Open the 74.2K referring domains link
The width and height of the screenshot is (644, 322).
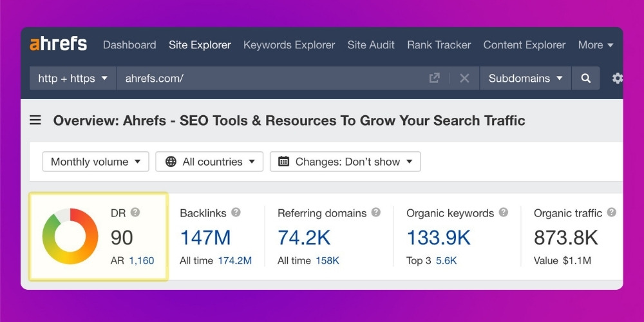pos(304,238)
